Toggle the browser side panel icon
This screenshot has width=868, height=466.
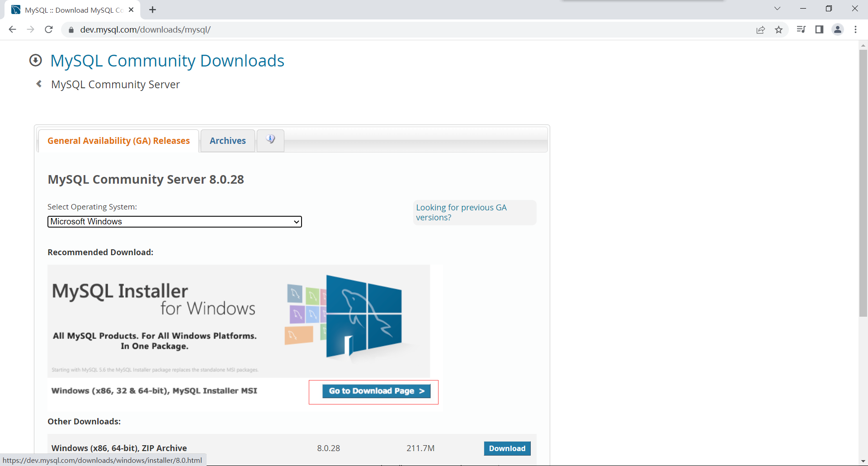click(x=819, y=29)
